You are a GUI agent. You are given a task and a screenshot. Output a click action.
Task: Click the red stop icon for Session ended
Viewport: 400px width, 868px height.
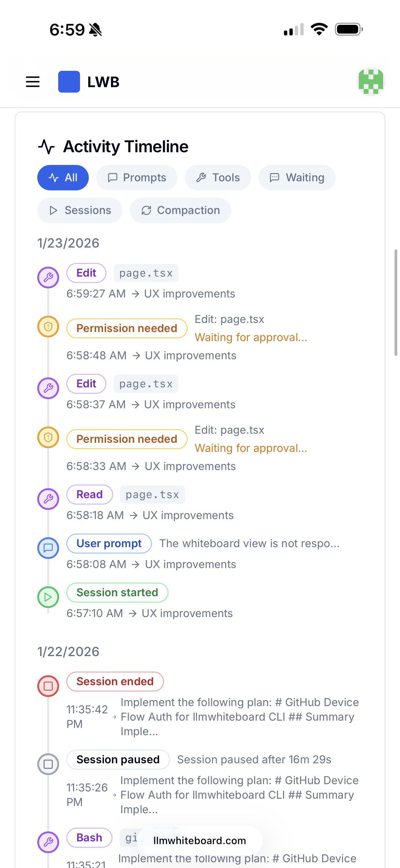[x=48, y=686]
